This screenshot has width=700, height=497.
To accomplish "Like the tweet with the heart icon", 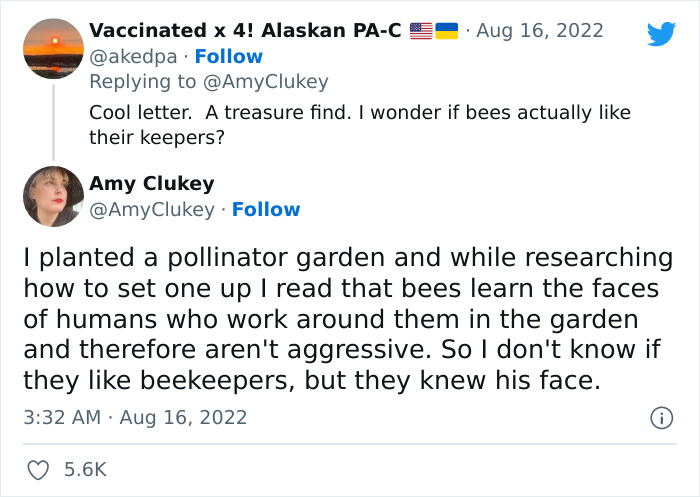I will pos(38,470).
